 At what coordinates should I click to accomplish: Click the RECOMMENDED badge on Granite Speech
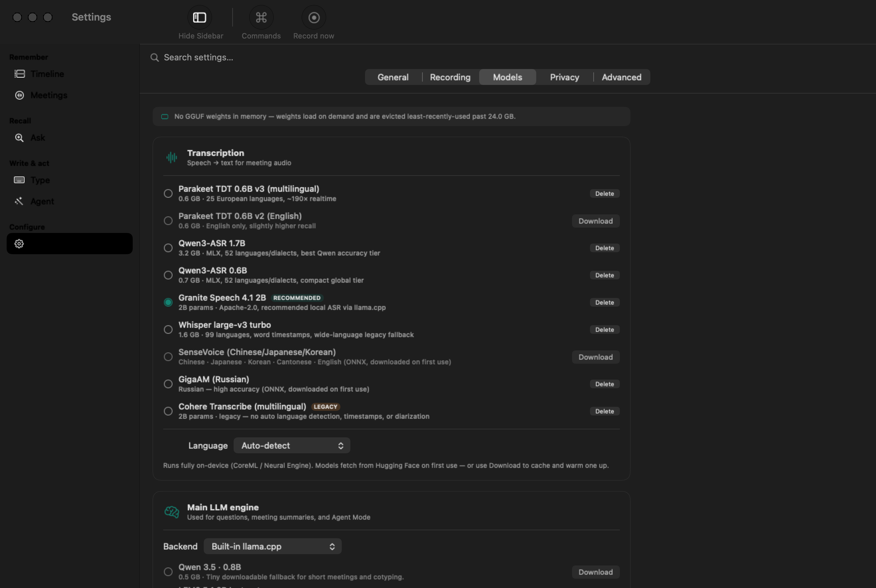point(297,298)
